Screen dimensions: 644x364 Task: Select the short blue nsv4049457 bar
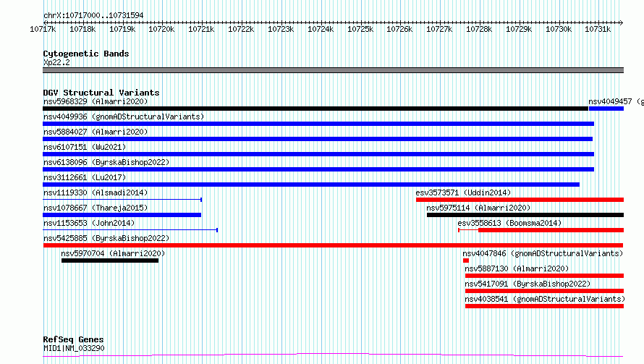(606, 109)
